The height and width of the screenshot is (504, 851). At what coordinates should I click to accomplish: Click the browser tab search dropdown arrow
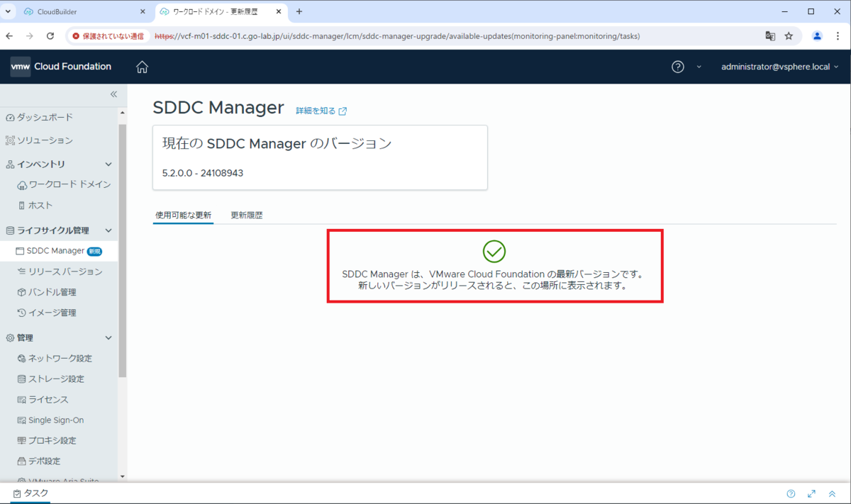[8, 12]
